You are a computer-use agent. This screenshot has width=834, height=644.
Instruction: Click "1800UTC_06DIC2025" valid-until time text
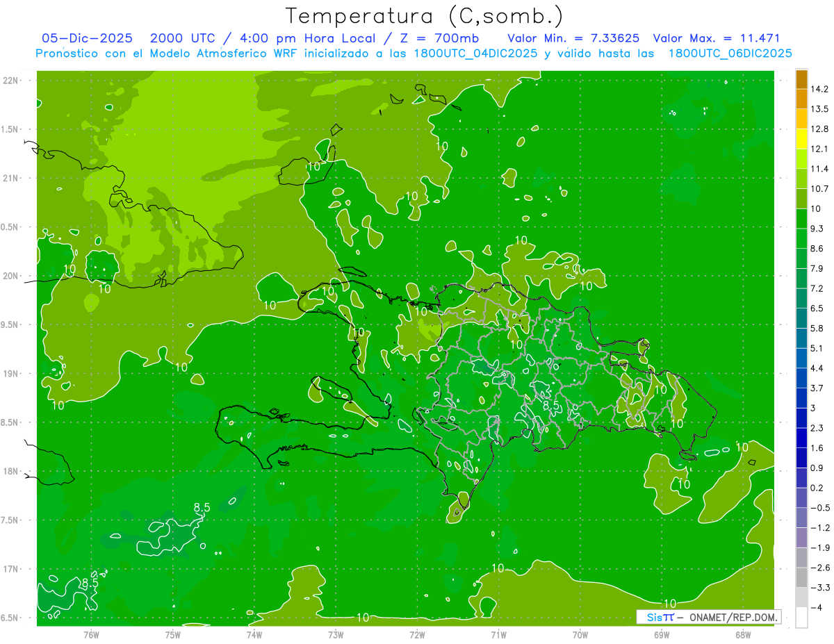click(x=730, y=53)
